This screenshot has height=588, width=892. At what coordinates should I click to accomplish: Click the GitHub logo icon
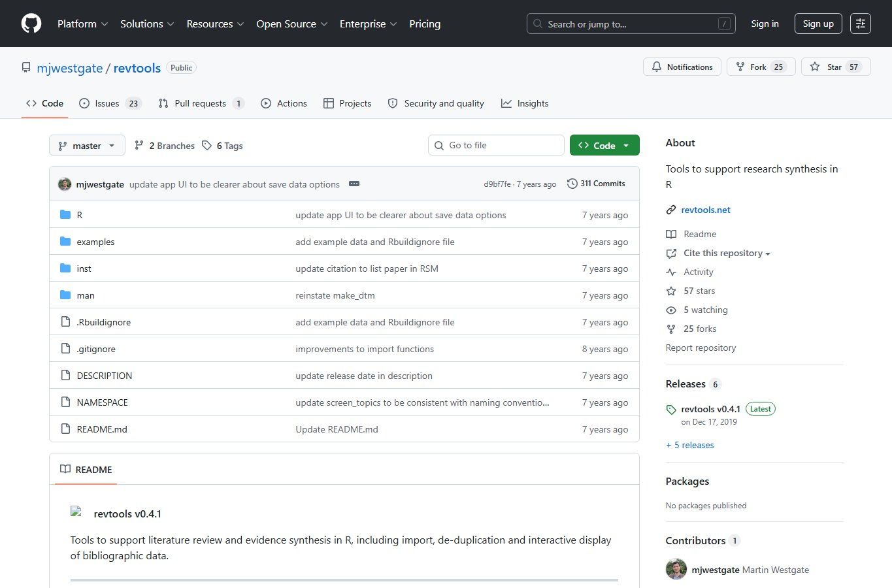(x=31, y=24)
